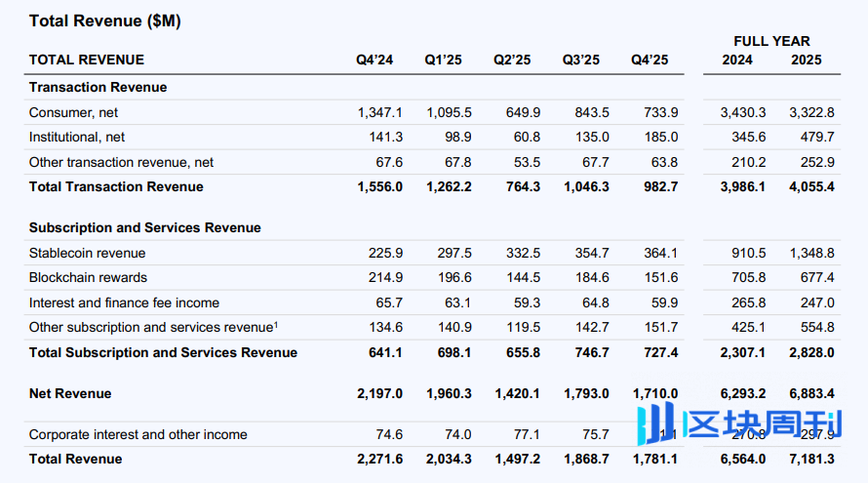Select the Consumer, net row label
The height and width of the screenshot is (483, 868).
point(74,113)
